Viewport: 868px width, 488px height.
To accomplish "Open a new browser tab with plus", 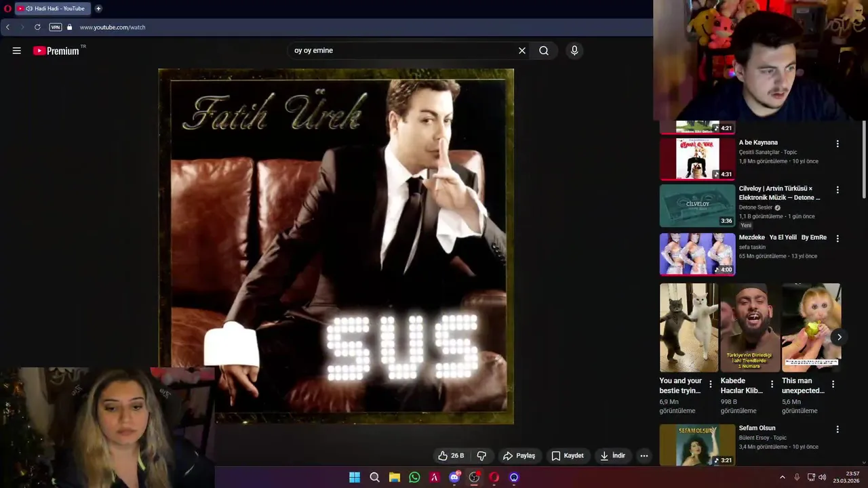I will pos(98,9).
